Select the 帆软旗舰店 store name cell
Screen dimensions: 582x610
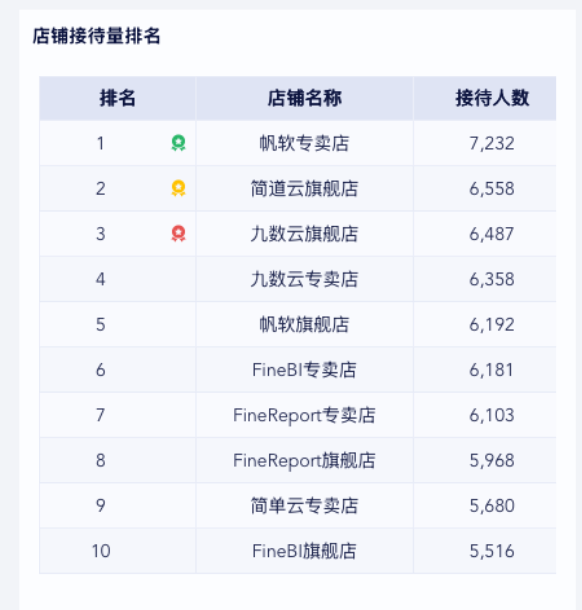pos(305,324)
